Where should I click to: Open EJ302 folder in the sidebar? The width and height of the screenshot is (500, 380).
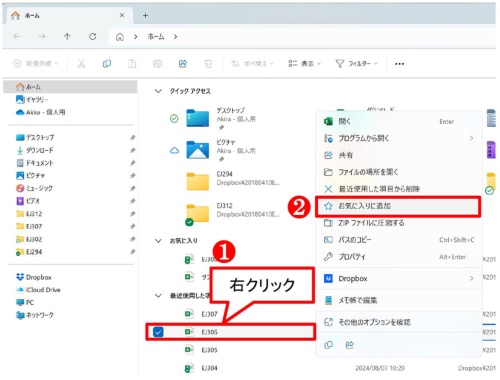[x=29, y=239]
